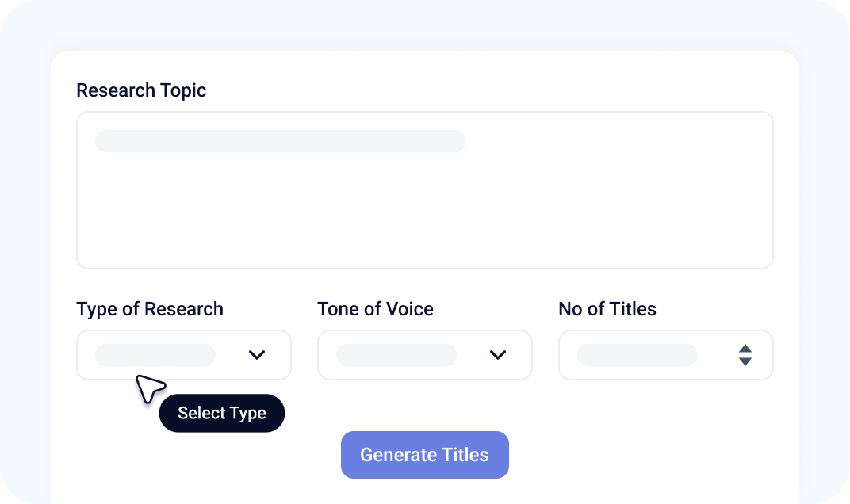Click the Tone of Voice label
This screenshot has width=850, height=504.
375,309
